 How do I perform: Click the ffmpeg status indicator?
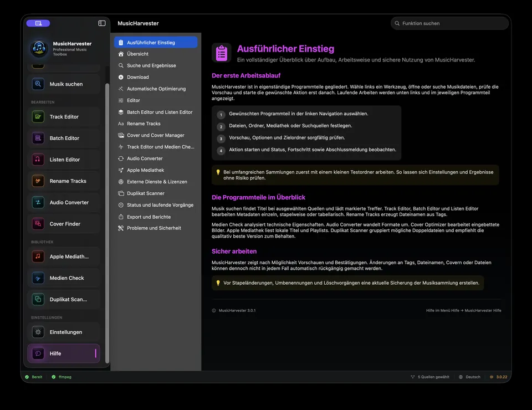pos(62,377)
